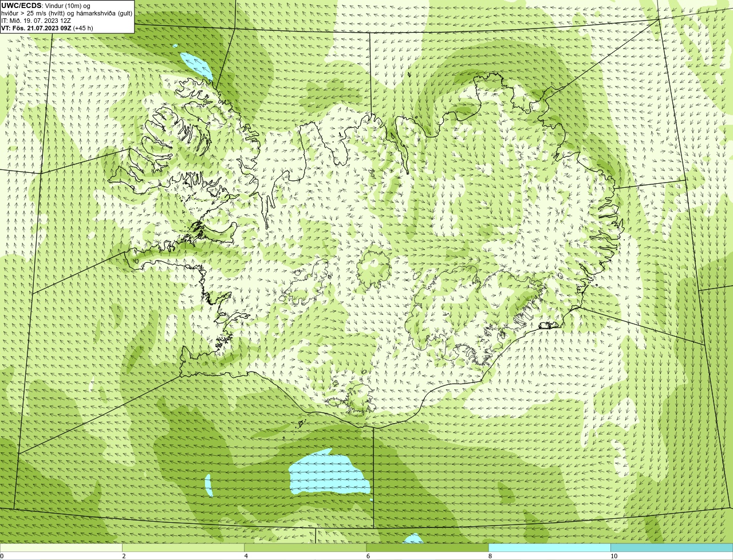This screenshot has width=733, height=560.
Task: Click the narrow cyan sliver southwest of Iceland
Action: click(208, 484)
